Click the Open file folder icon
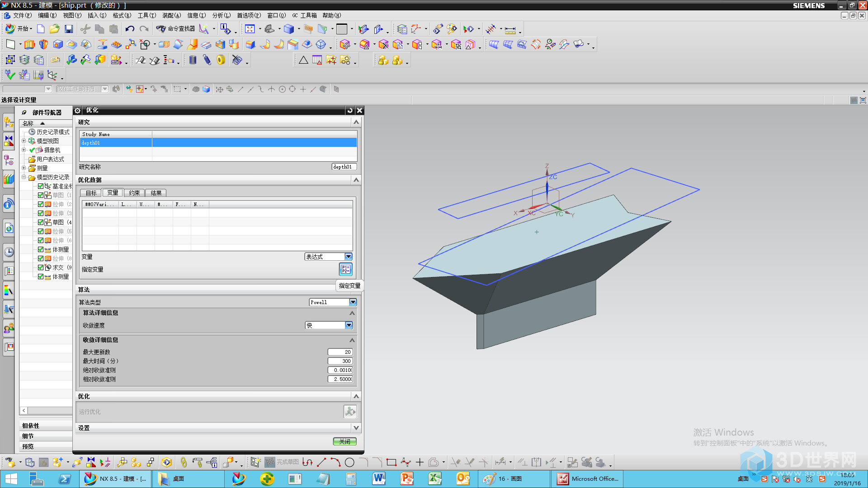Screen dimensions: 868x488 tap(55, 29)
